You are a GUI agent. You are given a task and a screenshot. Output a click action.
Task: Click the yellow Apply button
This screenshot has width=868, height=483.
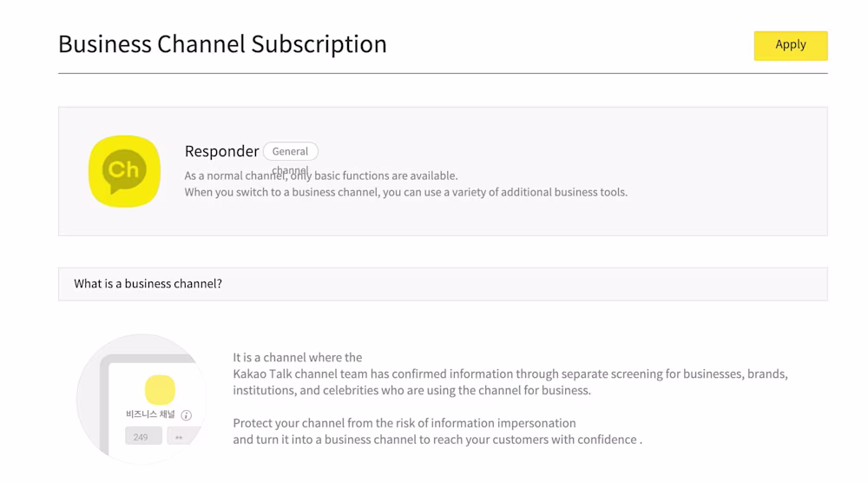tap(790, 45)
